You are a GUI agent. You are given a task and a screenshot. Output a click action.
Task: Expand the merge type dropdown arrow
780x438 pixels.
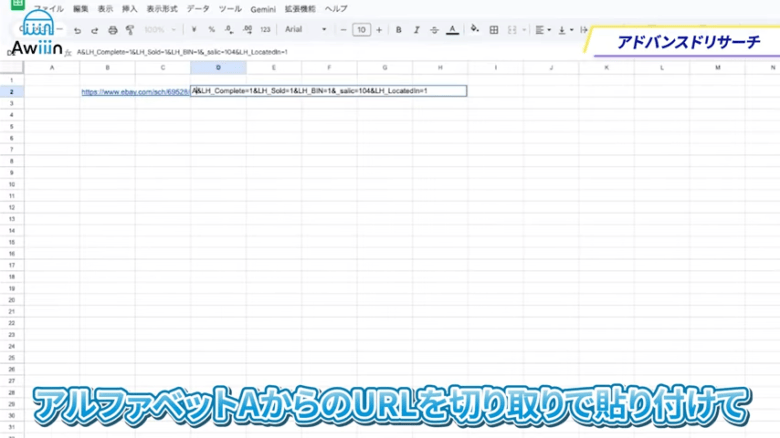pos(524,30)
